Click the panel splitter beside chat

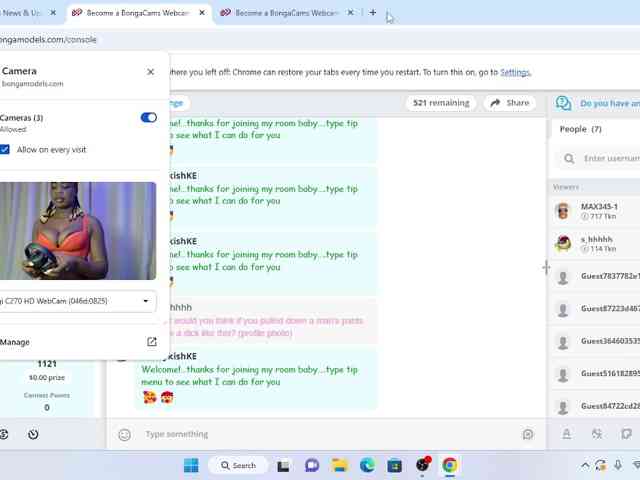point(546,268)
